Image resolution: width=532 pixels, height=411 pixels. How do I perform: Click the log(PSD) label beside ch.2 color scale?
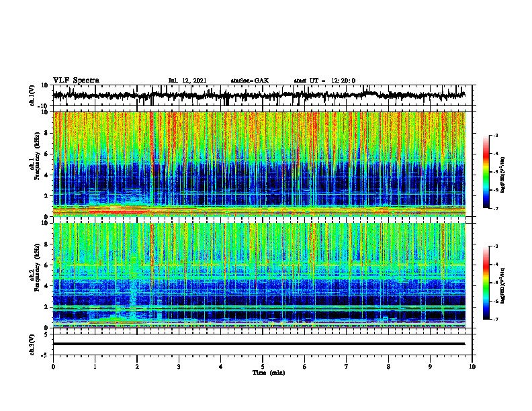pos(503,285)
